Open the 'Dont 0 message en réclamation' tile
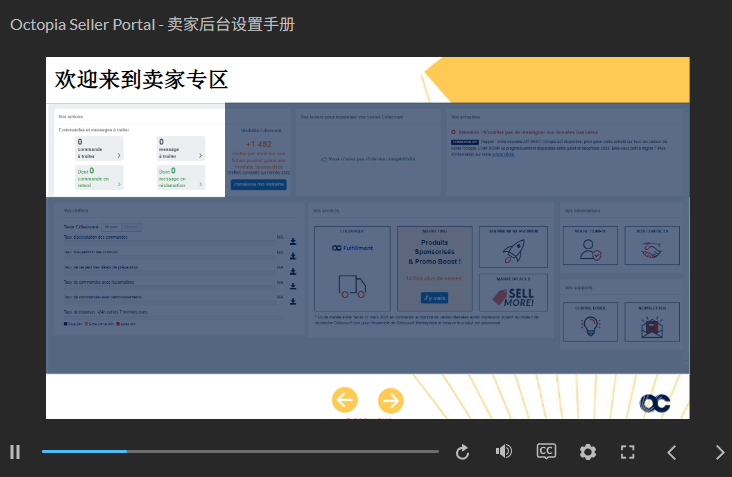The height and width of the screenshot is (477, 732). 181,177
